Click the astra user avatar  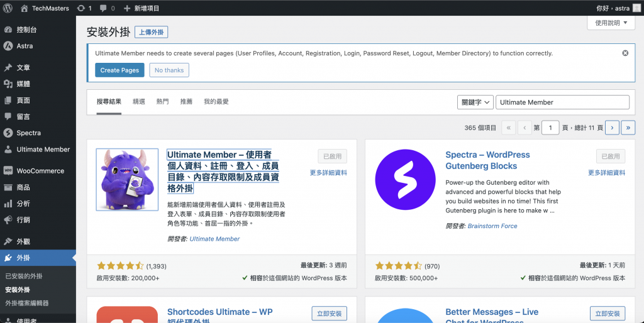coord(636,8)
